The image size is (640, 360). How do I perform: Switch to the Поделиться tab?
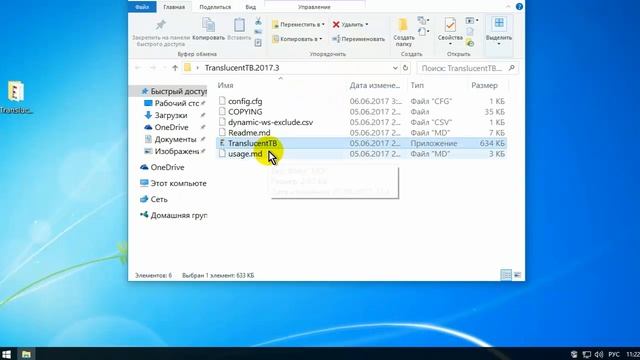(215, 7)
